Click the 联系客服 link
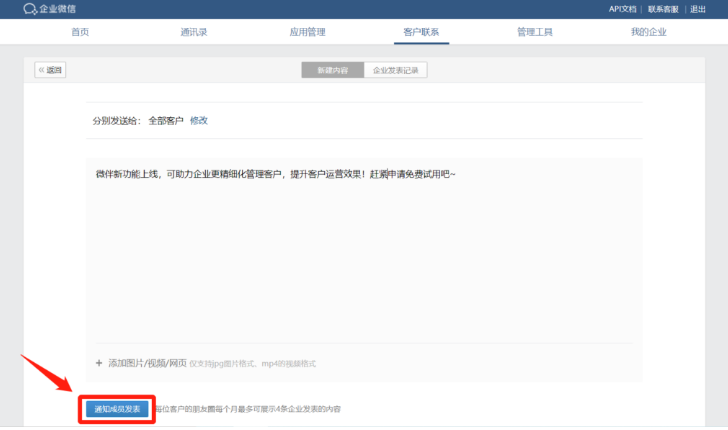The height and width of the screenshot is (430, 728). (x=663, y=9)
